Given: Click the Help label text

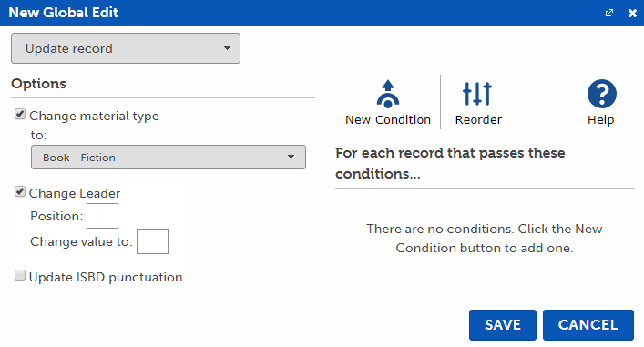Looking at the screenshot, I should [601, 120].
